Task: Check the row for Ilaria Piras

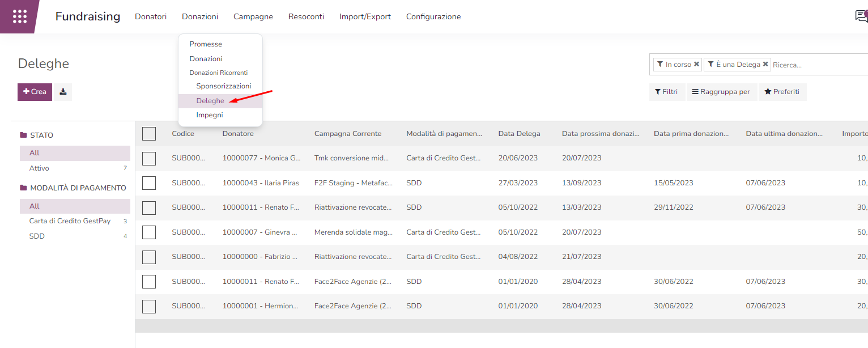Action: tap(149, 183)
